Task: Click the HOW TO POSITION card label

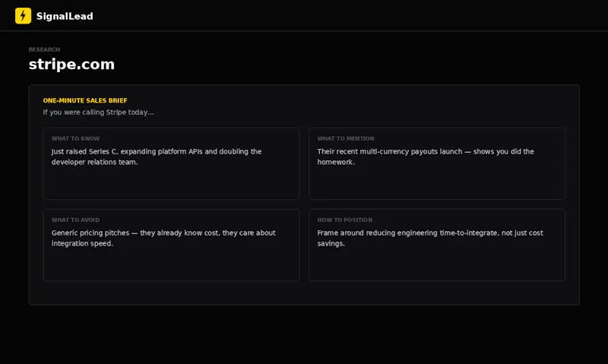Action: pos(345,220)
